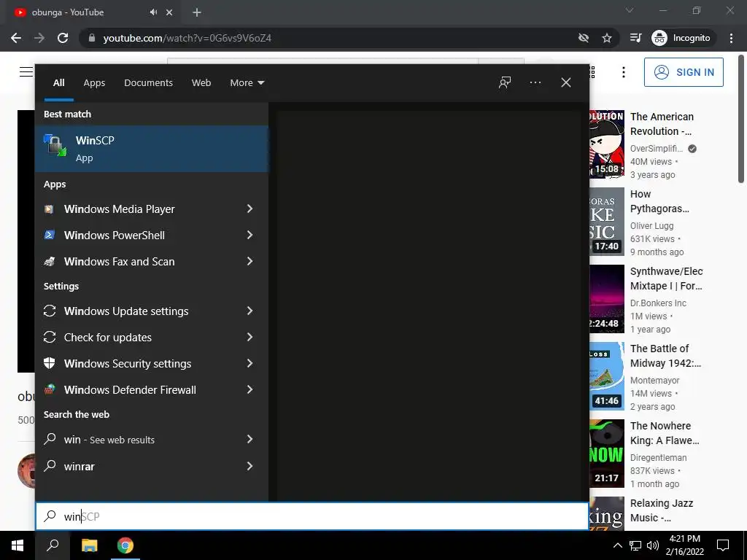Viewport: 747px width, 560px height.
Task: Select the 'obunga - YouTube' browser tab
Action: [93, 12]
